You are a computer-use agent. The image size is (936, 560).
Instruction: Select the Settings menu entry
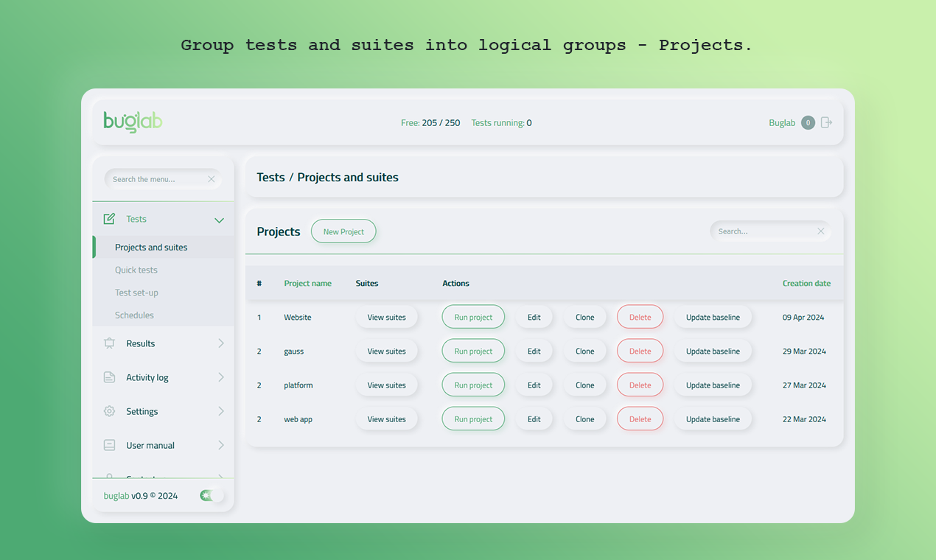163,411
